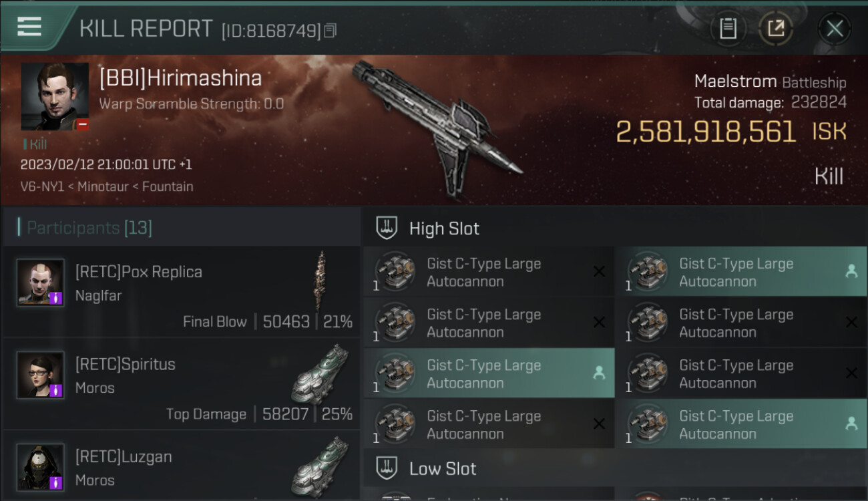
Task: Close the Kill Report window
Action: [834, 29]
